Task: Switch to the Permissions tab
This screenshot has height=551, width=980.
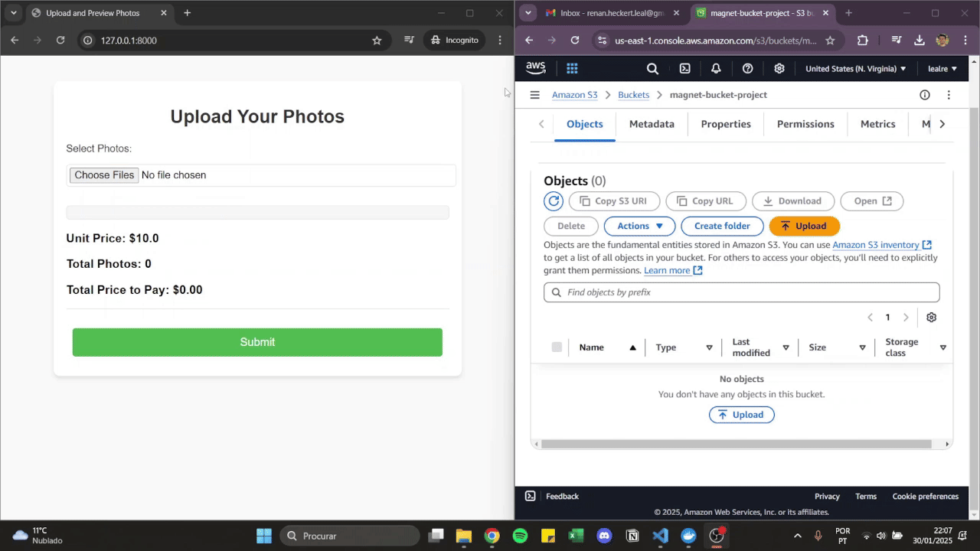Action: pyautogui.click(x=805, y=124)
